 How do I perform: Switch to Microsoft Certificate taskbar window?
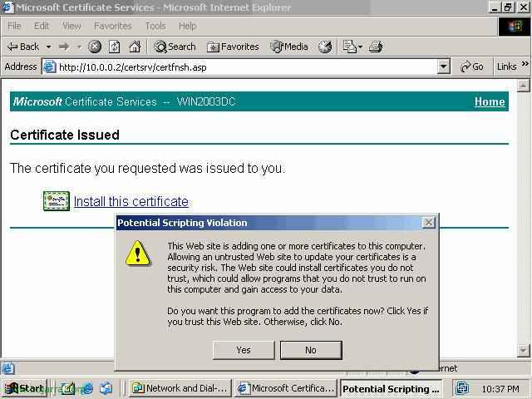286,388
